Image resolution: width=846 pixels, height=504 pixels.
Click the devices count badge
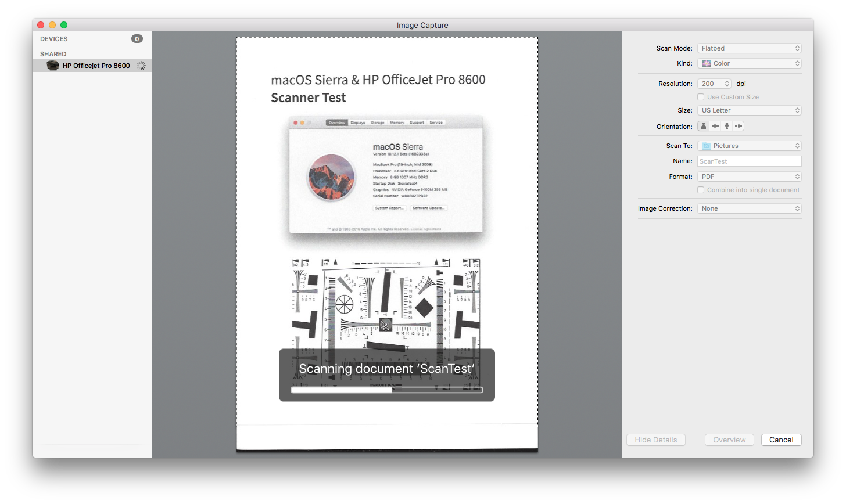coord(137,39)
